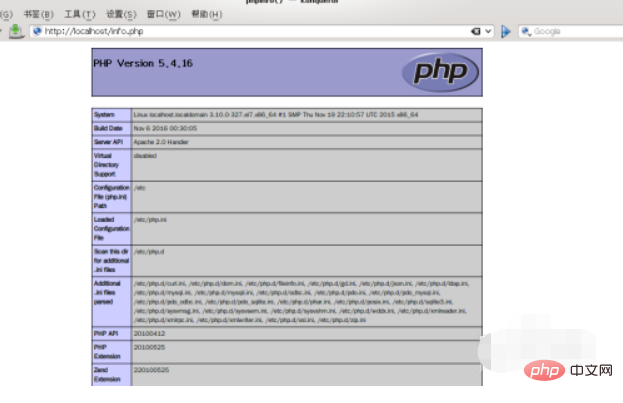Click the globe favicon in the address bar
Viewport: 623px width, 403px height.
37,31
